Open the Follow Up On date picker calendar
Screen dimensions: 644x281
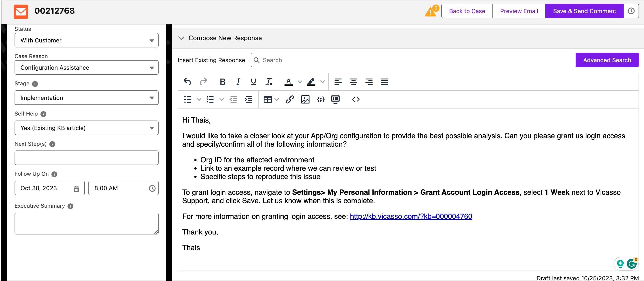point(76,188)
